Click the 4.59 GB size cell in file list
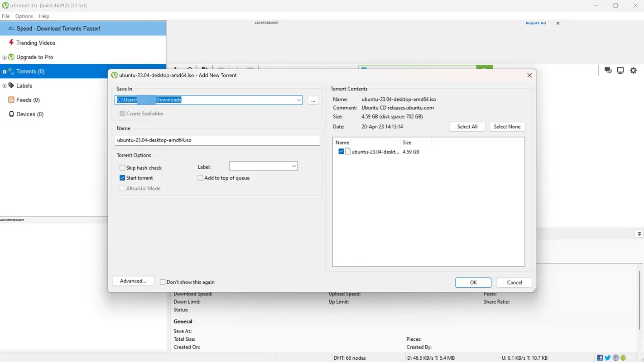The width and height of the screenshot is (644, 362). coord(411,152)
